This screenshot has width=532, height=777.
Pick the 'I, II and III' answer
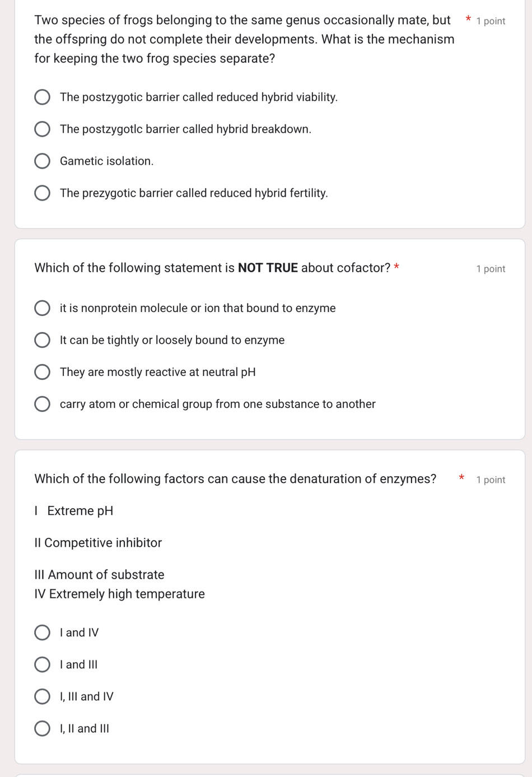tap(43, 728)
